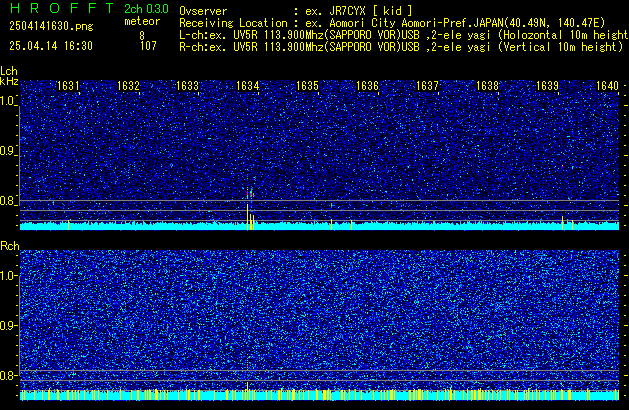Click the kHz axis unit label
The image size is (629, 410).
[x=9, y=81]
